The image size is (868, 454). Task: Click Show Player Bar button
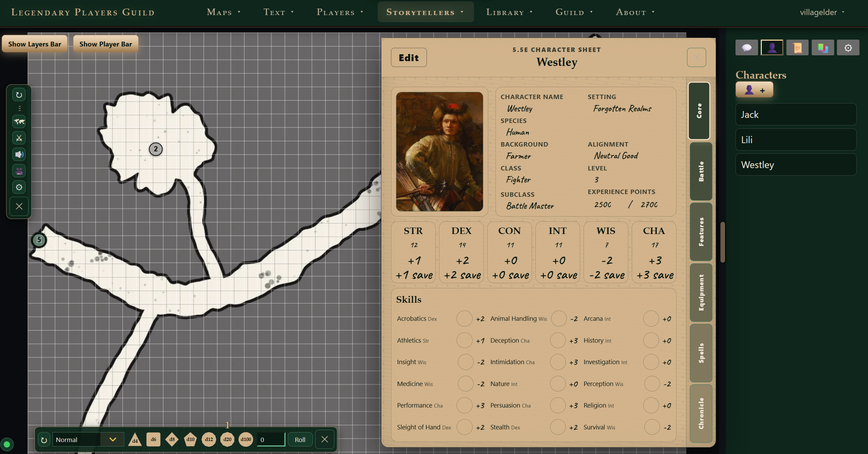(106, 44)
